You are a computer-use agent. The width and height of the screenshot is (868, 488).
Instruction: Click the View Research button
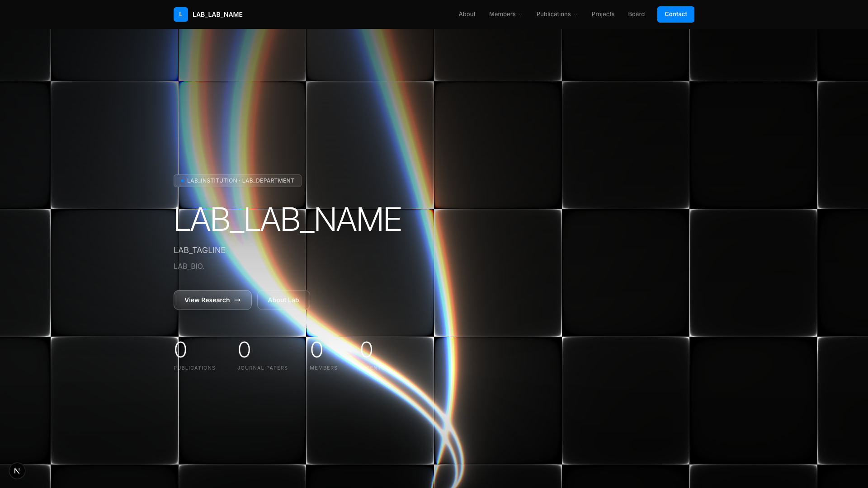tap(207, 300)
